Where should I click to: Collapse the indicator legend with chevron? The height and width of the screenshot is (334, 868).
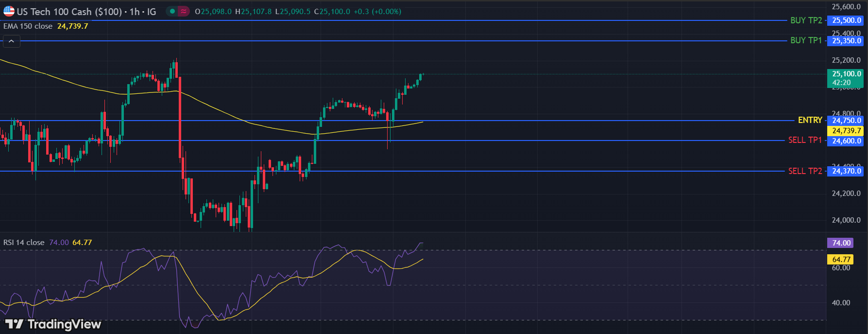click(x=11, y=42)
